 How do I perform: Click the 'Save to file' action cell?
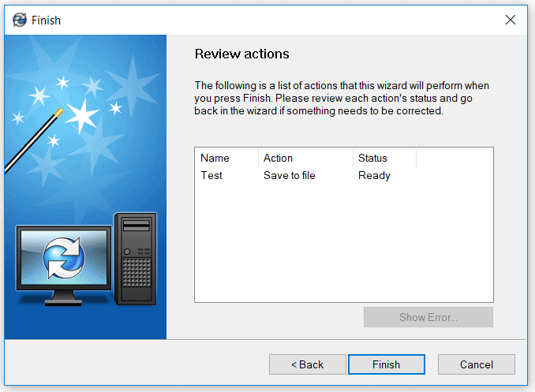(290, 175)
